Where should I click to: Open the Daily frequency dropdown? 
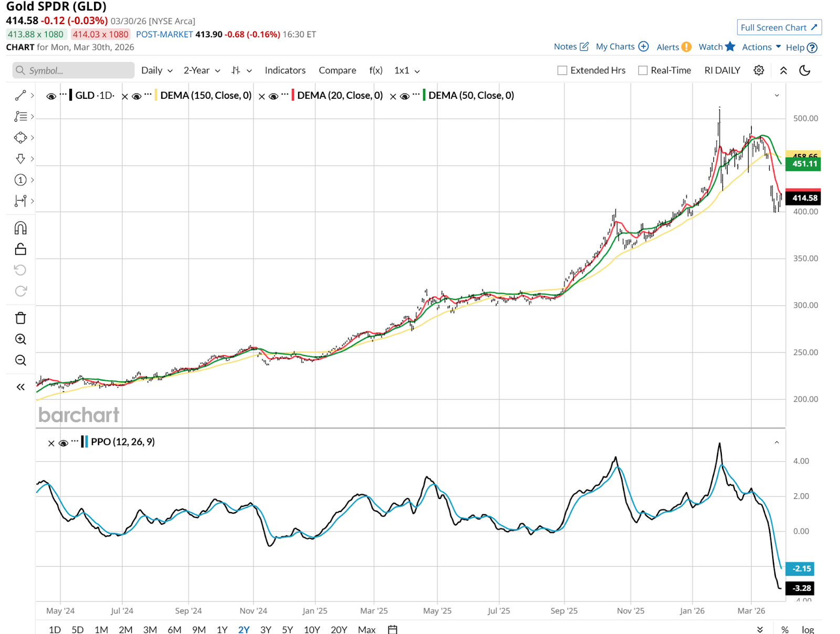pyautogui.click(x=156, y=70)
